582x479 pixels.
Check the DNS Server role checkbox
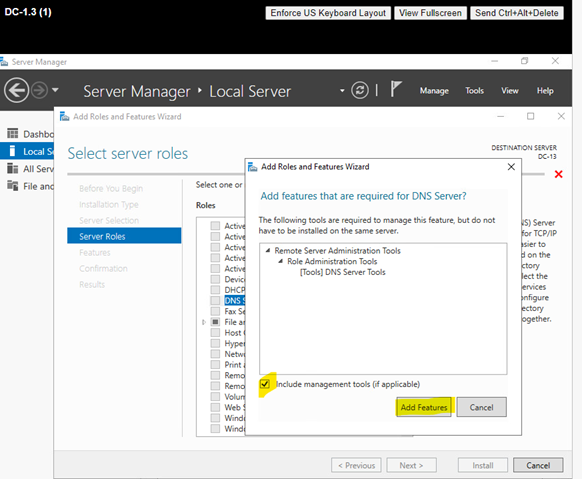[x=215, y=300]
